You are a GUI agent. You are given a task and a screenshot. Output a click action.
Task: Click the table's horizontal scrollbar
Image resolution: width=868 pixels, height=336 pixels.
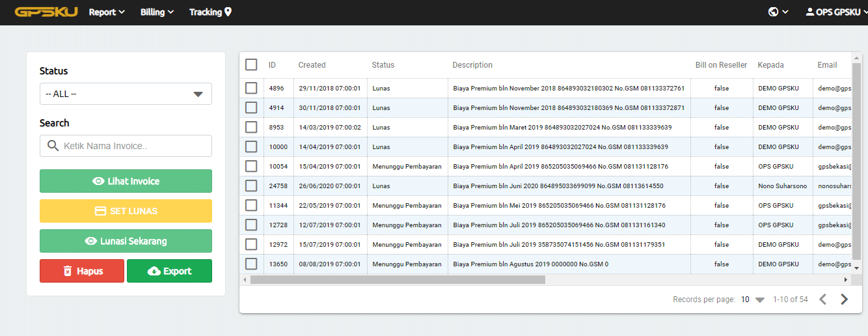coord(397,279)
